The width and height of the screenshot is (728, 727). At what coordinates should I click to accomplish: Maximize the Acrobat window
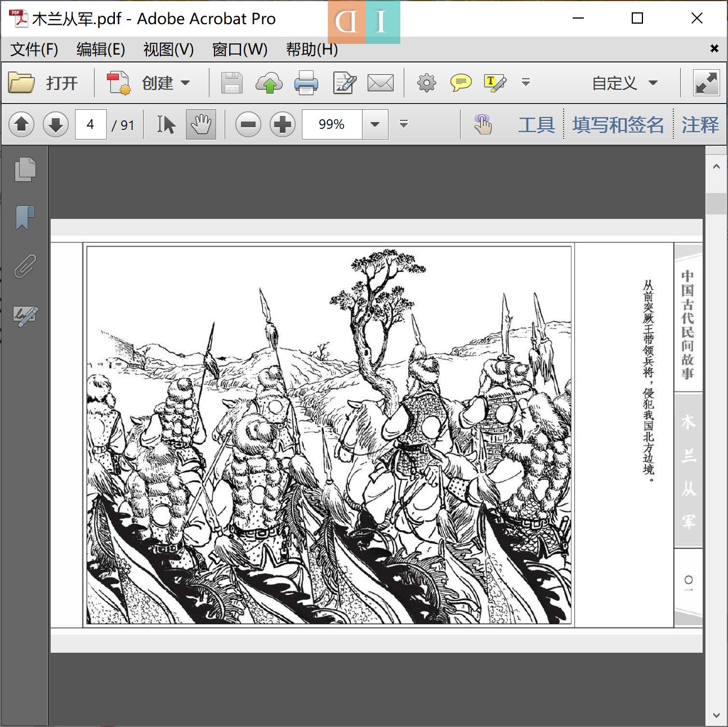click(637, 19)
